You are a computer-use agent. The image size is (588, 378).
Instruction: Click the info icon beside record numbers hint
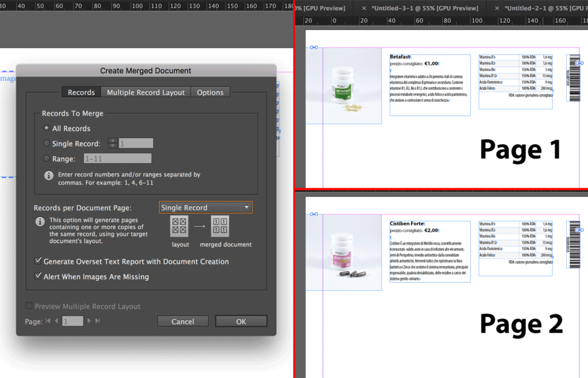(49, 175)
